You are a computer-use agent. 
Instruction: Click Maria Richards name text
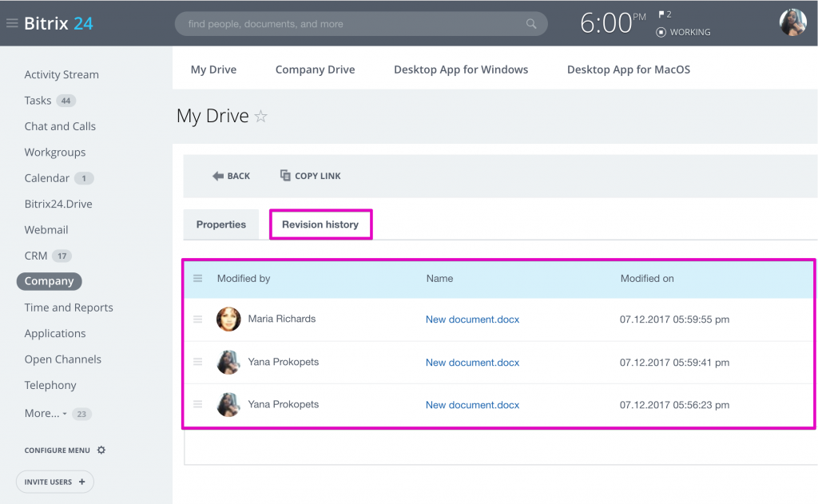pos(282,319)
